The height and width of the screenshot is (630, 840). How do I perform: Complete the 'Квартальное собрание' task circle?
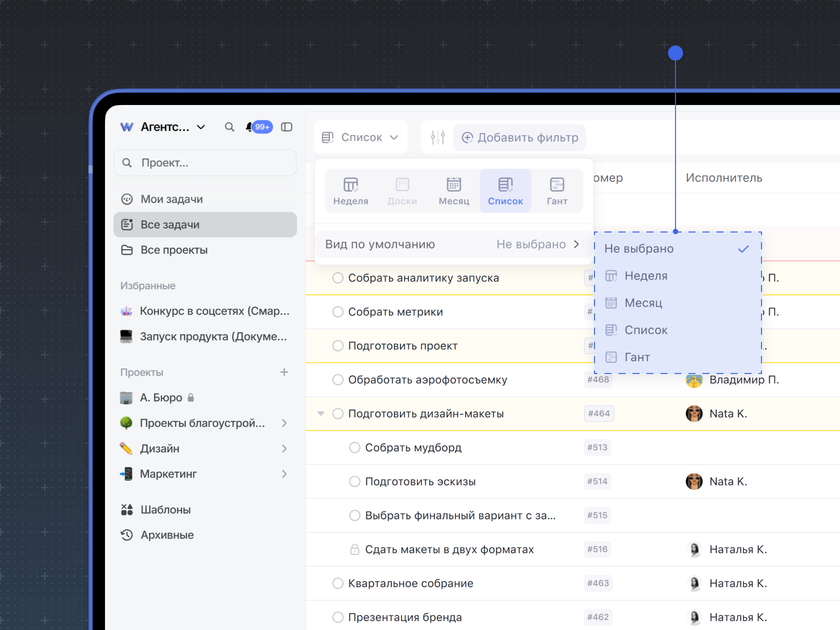pos(338,583)
